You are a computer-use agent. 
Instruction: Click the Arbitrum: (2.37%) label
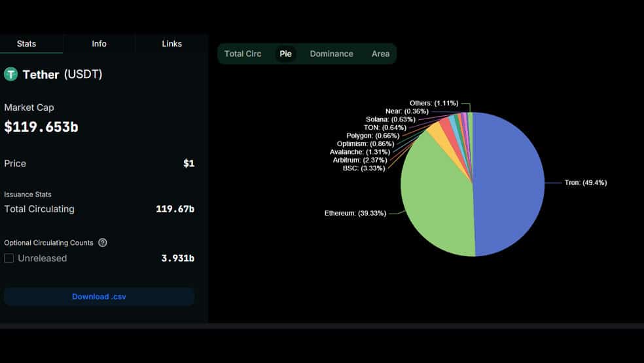click(360, 160)
